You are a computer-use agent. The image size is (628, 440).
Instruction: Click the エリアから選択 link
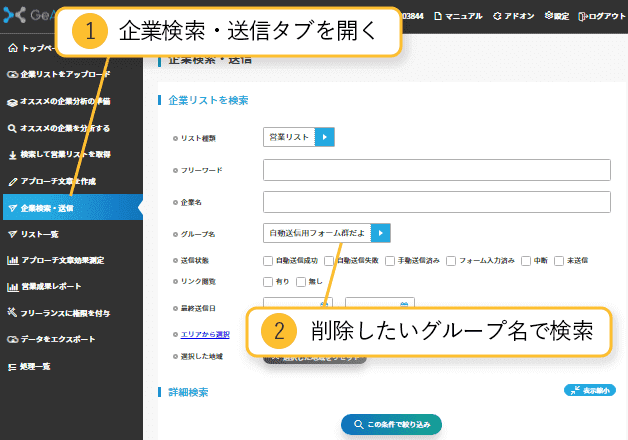coord(205,334)
